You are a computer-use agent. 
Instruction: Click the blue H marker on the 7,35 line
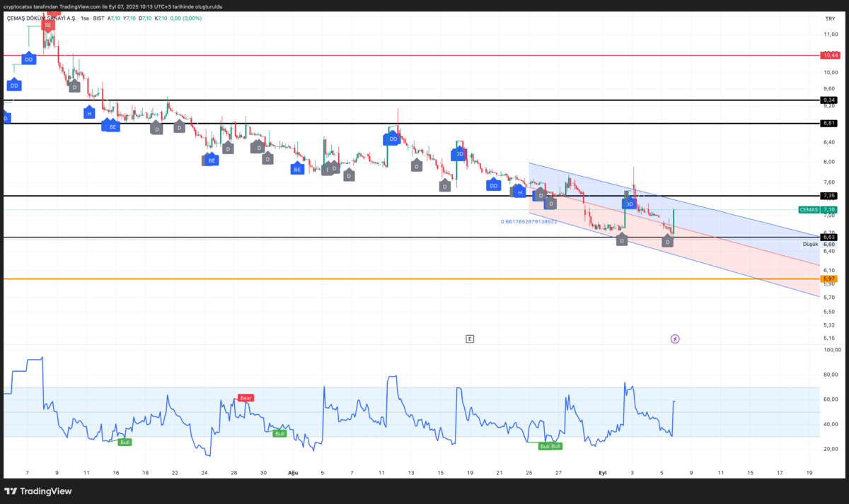[519, 192]
